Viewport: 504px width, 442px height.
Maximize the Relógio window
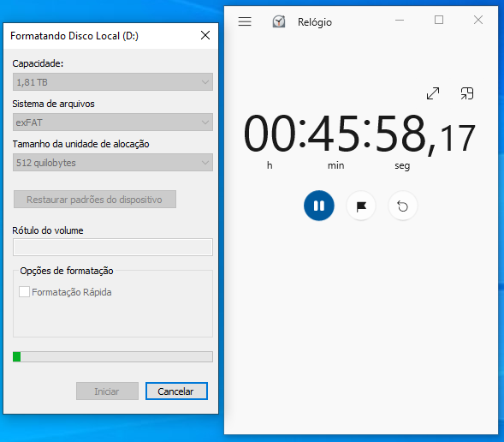coord(439,20)
